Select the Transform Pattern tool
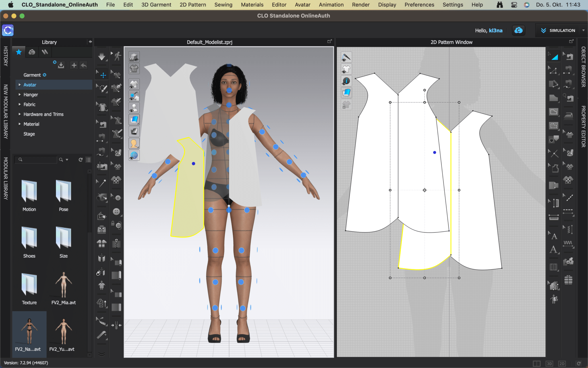 coord(554,57)
